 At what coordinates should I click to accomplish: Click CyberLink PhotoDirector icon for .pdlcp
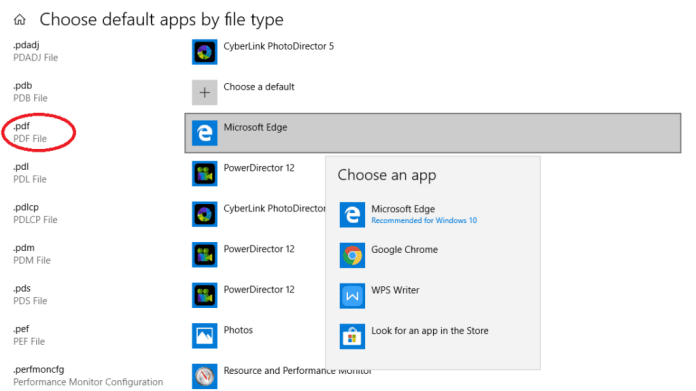pyautogui.click(x=205, y=214)
